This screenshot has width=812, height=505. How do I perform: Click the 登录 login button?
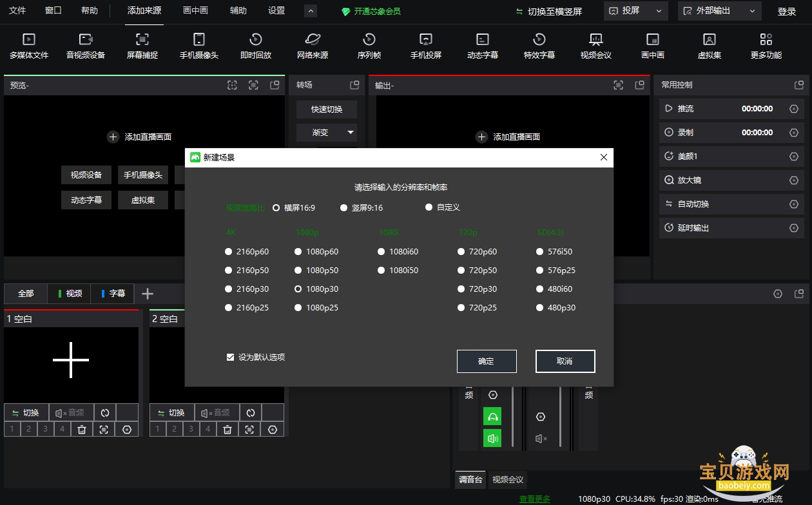[x=787, y=12]
